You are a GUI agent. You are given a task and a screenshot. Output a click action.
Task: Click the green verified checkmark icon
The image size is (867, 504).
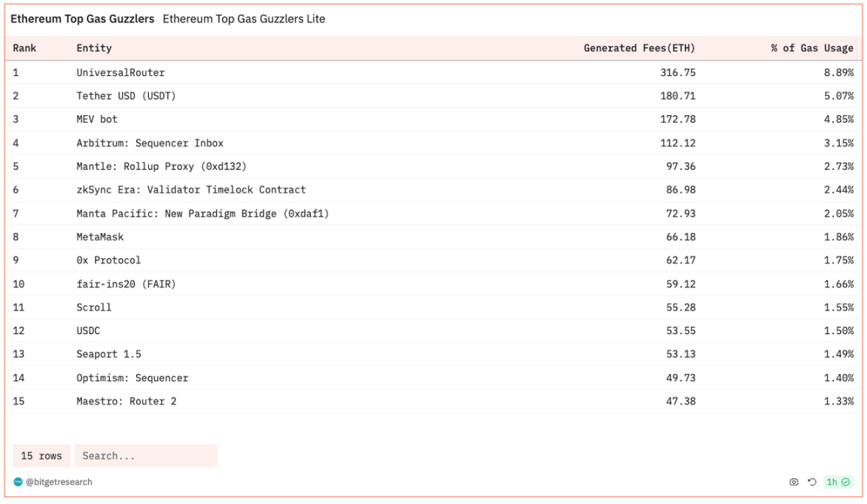pos(846,482)
